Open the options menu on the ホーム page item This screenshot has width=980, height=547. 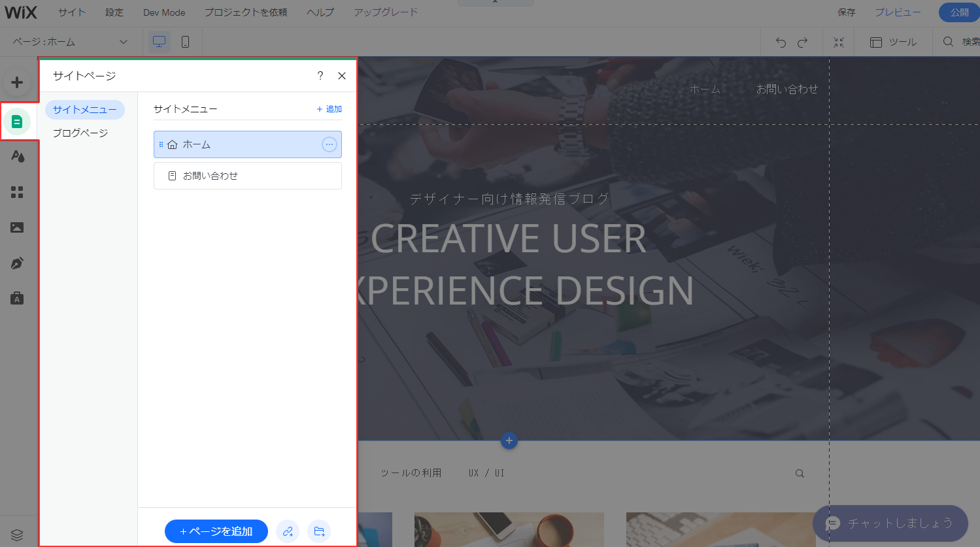coord(329,144)
